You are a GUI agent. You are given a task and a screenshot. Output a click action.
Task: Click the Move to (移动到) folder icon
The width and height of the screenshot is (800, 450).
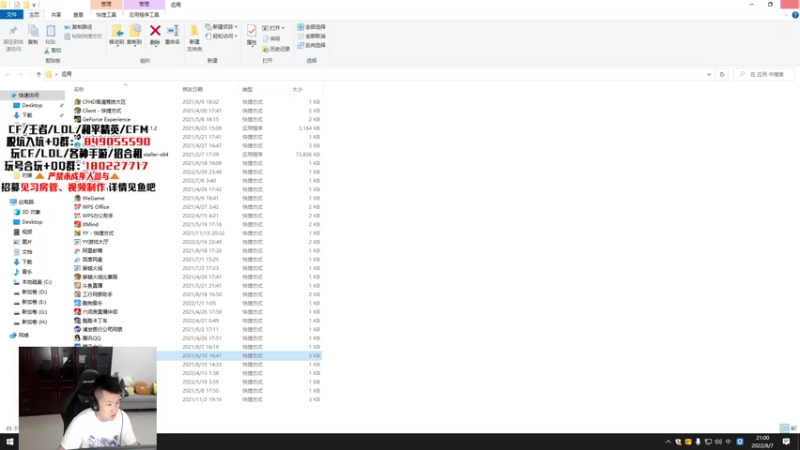point(117,32)
